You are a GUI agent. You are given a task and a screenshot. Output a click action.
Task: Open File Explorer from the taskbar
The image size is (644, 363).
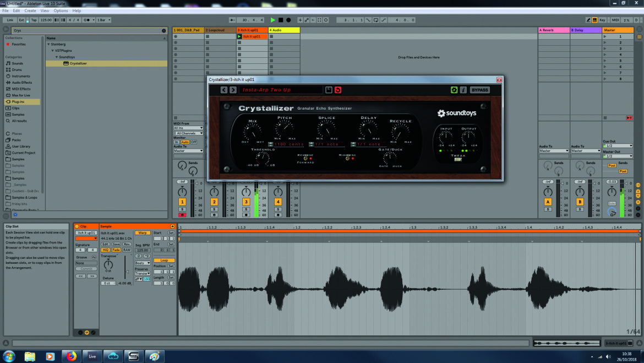[x=30, y=356]
